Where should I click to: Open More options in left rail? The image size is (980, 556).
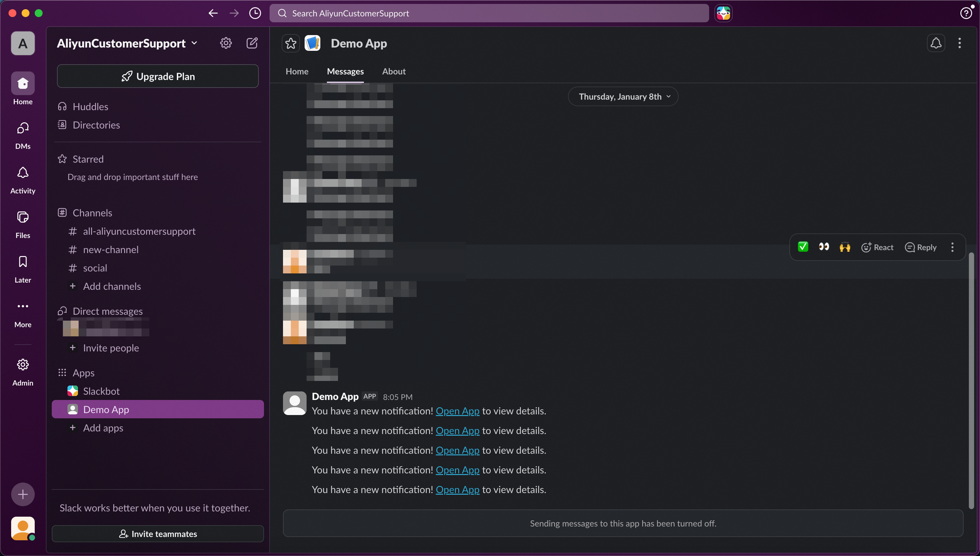tap(23, 314)
